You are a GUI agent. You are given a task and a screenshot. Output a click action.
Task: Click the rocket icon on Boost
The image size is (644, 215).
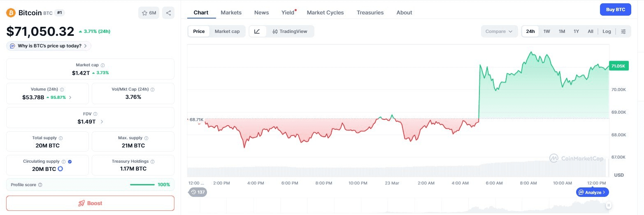[x=81, y=203]
